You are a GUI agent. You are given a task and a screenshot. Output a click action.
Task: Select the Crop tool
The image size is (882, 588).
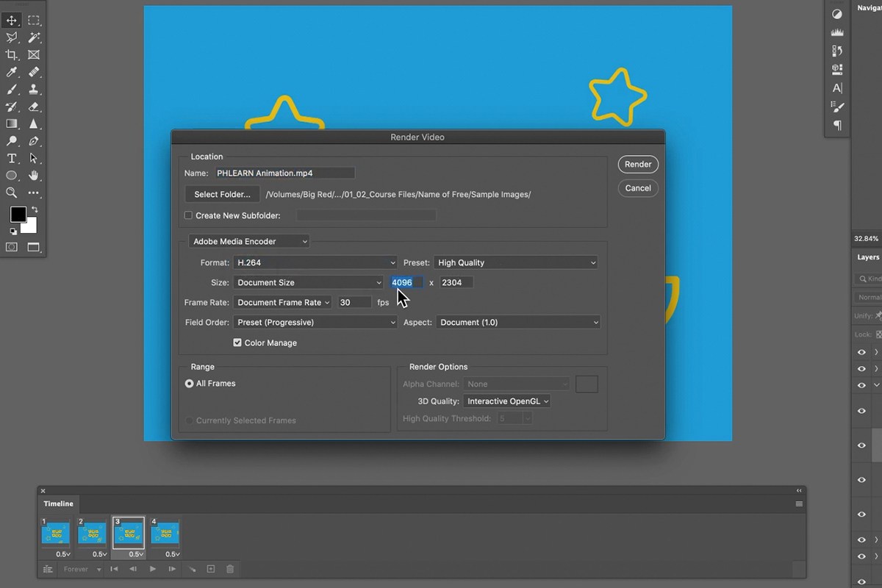click(x=12, y=55)
